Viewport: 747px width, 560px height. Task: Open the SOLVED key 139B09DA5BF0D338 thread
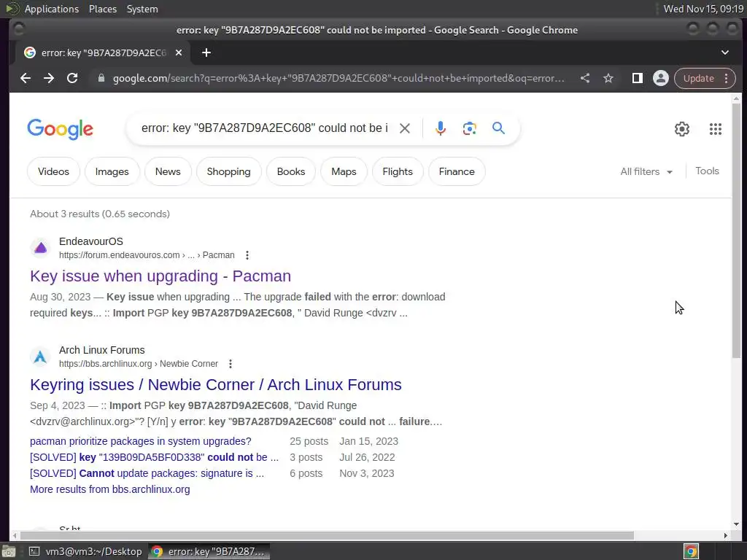155,457
